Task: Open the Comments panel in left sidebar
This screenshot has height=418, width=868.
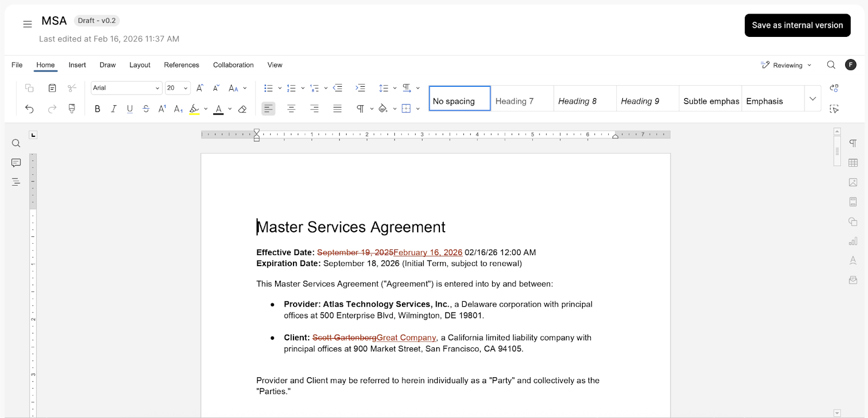Action: point(16,163)
